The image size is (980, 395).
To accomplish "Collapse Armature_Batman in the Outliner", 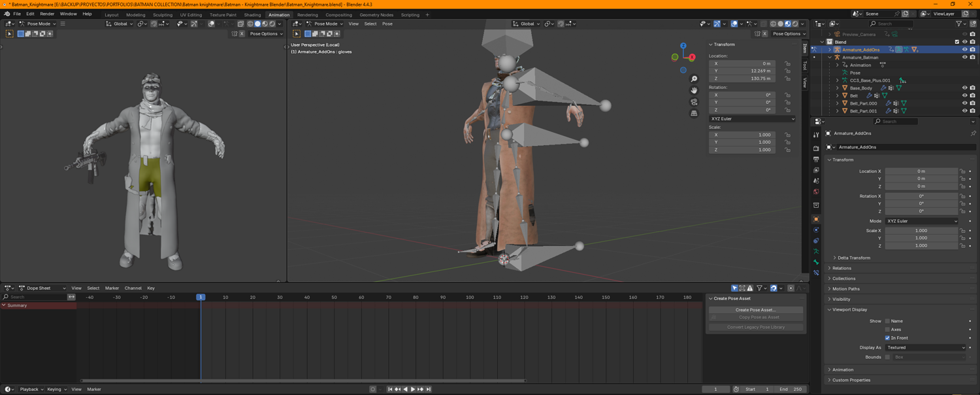I will 830,58.
